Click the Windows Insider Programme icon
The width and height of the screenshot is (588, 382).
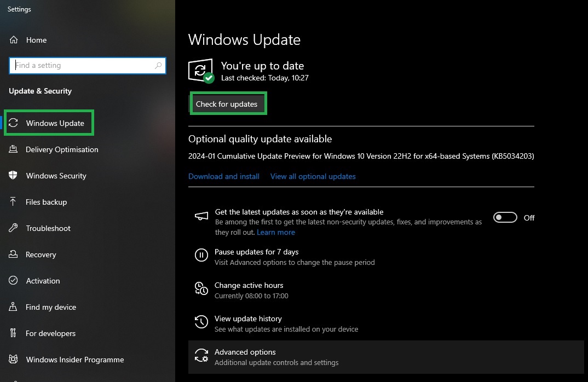[13, 359]
